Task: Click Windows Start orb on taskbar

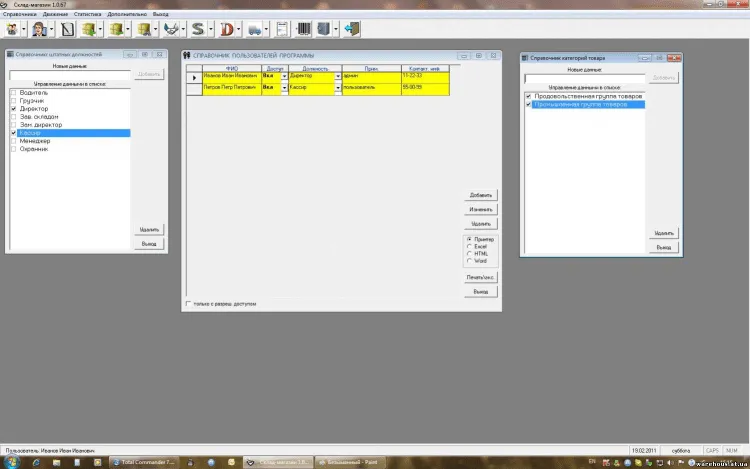Action: pyautogui.click(x=11, y=462)
